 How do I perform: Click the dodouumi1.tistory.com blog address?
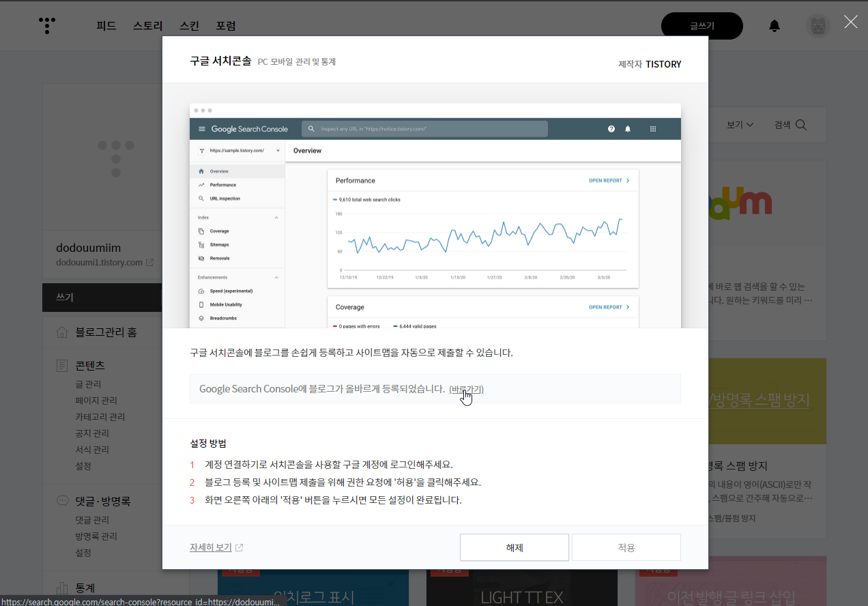coord(99,263)
